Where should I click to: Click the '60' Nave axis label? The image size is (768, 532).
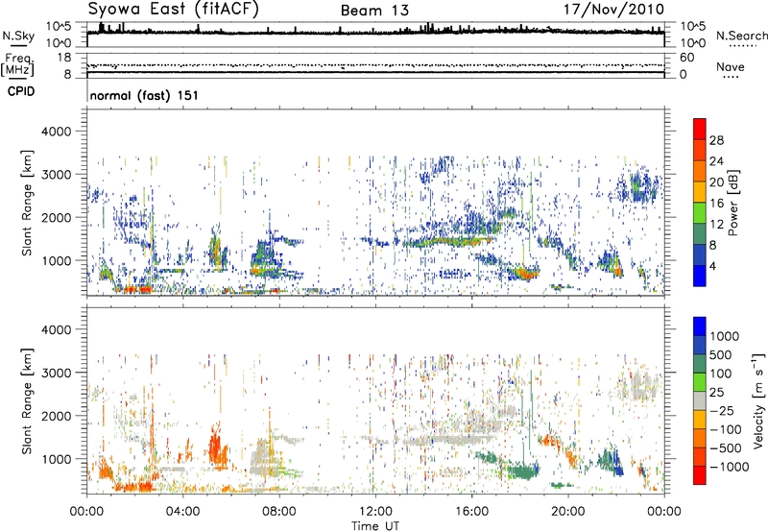click(686, 58)
